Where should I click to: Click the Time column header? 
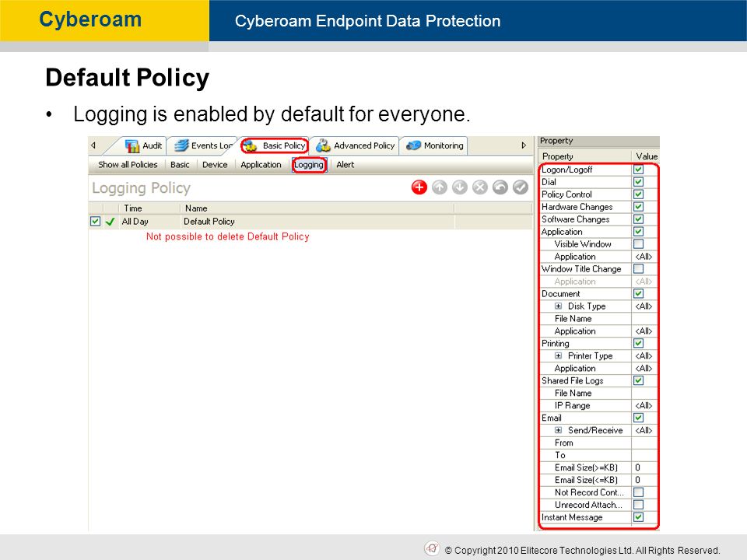149,208
